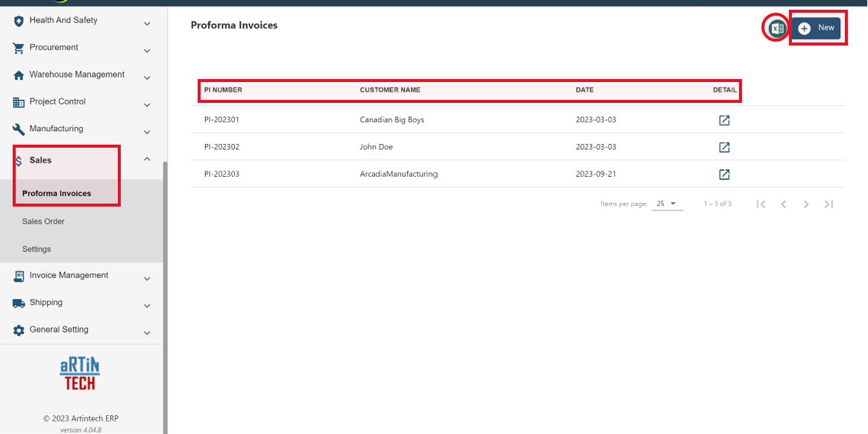Image resolution: width=868 pixels, height=434 pixels.
Task: Open Settings under Sales
Action: point(37,248)
